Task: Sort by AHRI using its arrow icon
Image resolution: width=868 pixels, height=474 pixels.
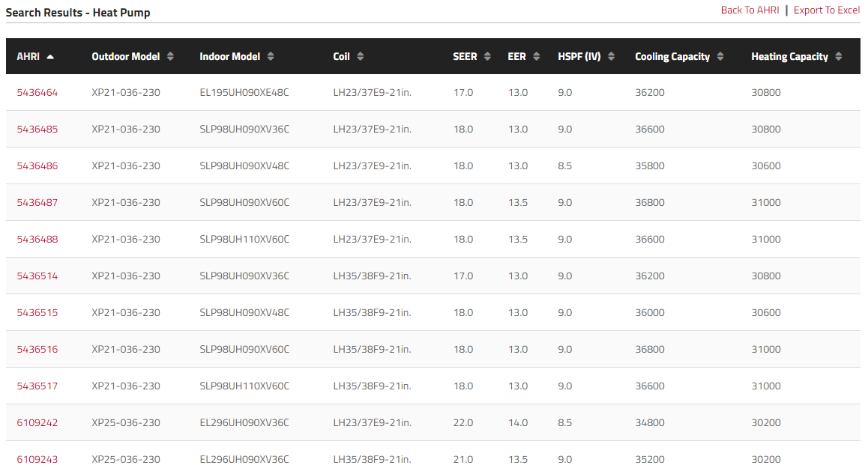Action: pyautogui.click(x=50, y=57)
